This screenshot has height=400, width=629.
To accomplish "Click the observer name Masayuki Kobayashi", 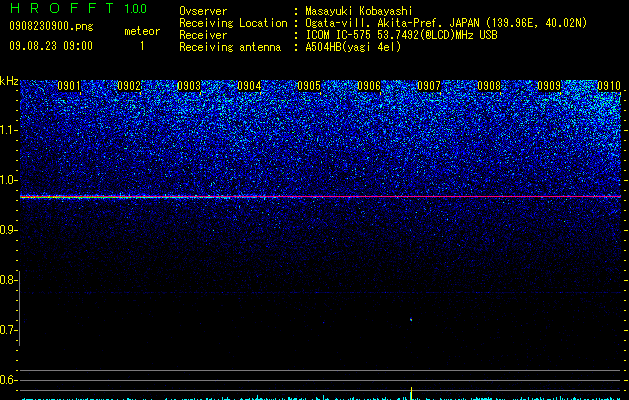I will (x=359, y=11).
